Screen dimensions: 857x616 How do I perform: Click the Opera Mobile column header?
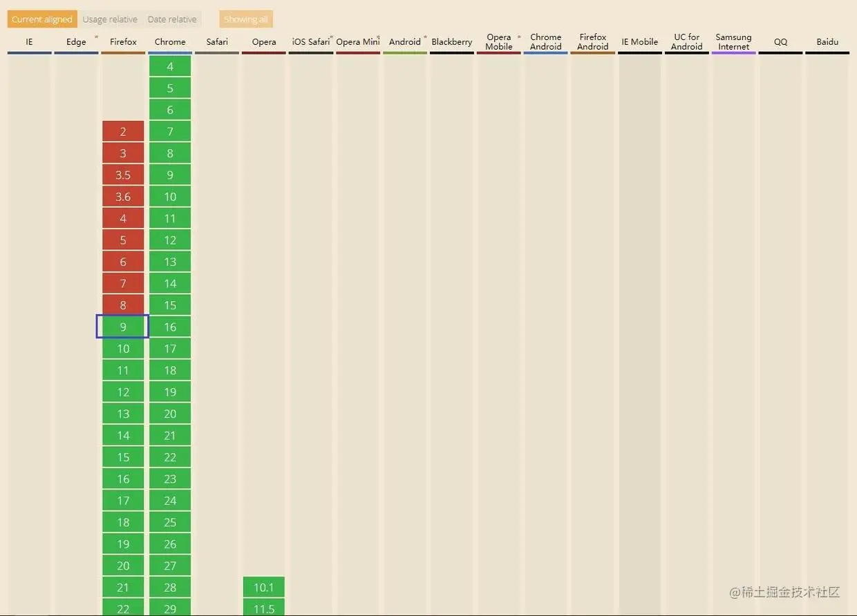(499, 42)
